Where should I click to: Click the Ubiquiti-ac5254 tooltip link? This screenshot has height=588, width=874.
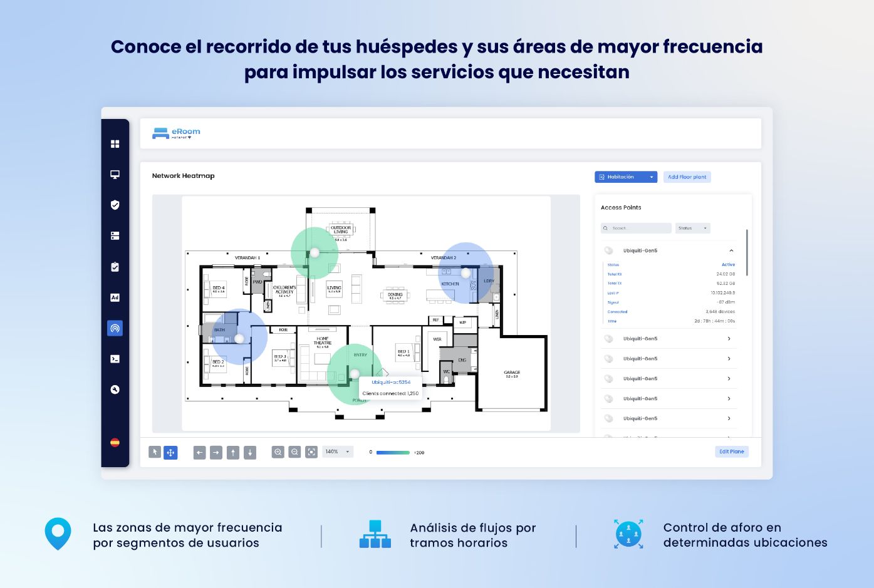[391, 382]
